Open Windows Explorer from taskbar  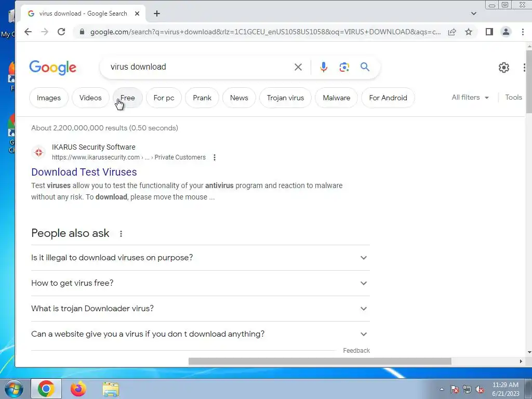(x=111, y=390)
